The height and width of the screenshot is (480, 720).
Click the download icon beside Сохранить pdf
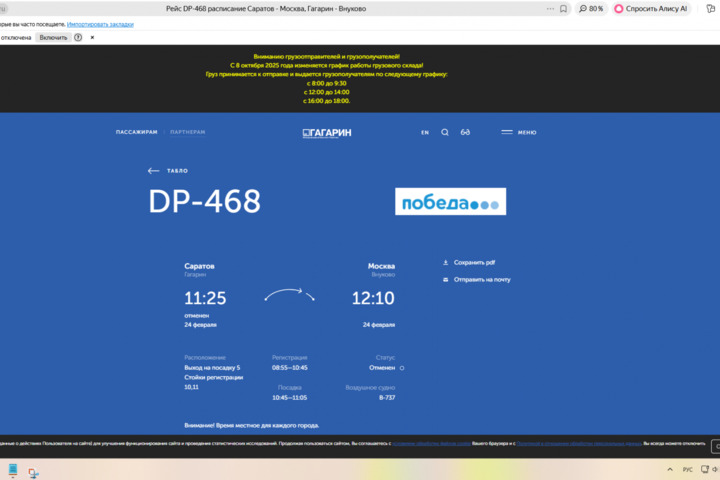click(446, 263)
